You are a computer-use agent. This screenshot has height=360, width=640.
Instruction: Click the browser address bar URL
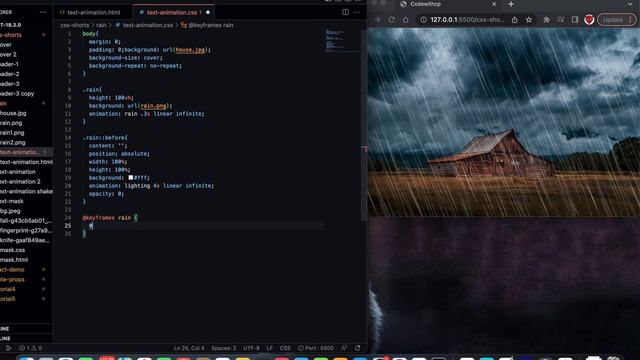467,20
